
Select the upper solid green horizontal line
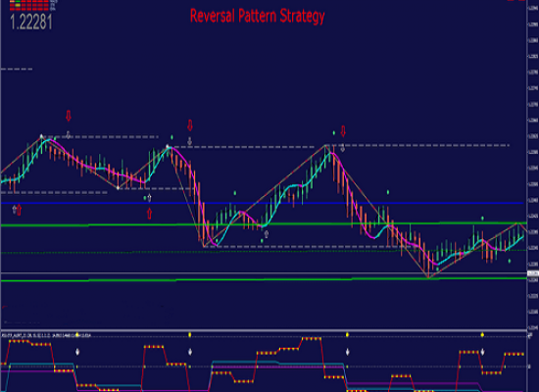(264, 224)
